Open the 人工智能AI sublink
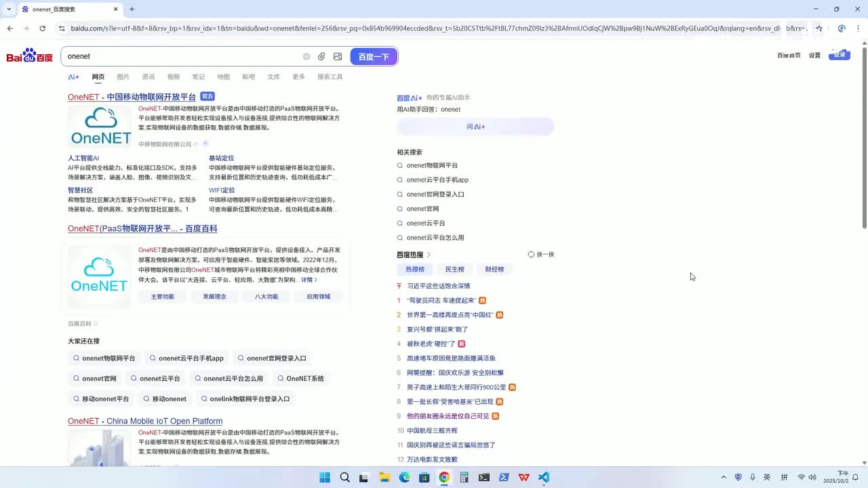Viewport: 868px width, 488px height. tap(83, 158)
